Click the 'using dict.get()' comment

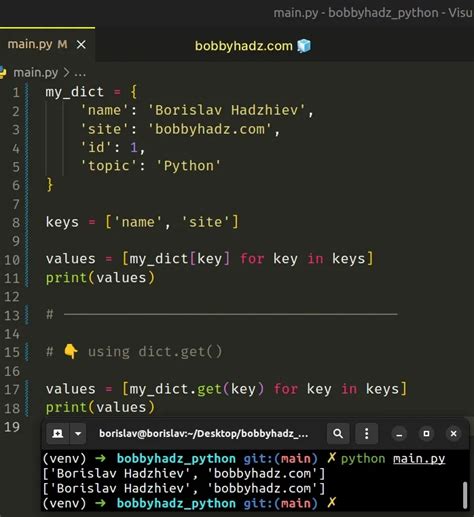(155, 352)
